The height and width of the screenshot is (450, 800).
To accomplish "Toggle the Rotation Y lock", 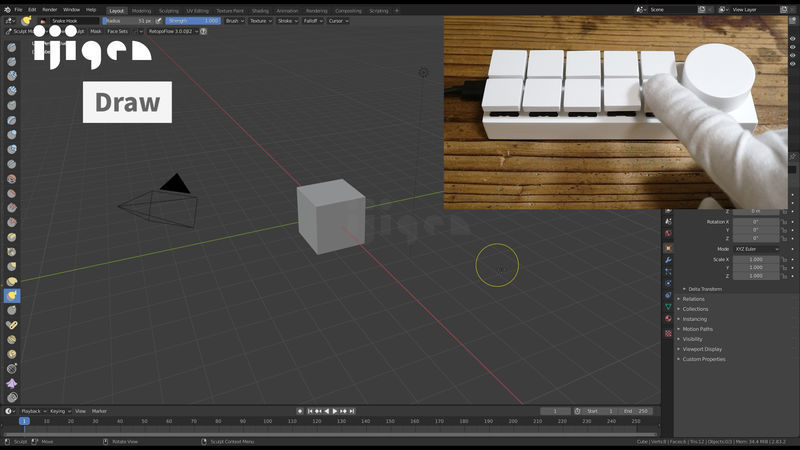I will pos(784,230).
